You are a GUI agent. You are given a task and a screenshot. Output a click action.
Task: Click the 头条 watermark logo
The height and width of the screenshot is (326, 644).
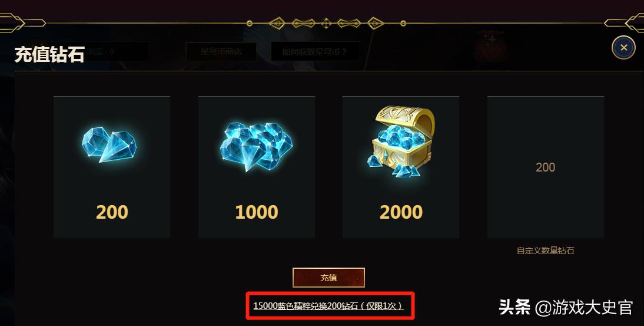coord(514,307)
